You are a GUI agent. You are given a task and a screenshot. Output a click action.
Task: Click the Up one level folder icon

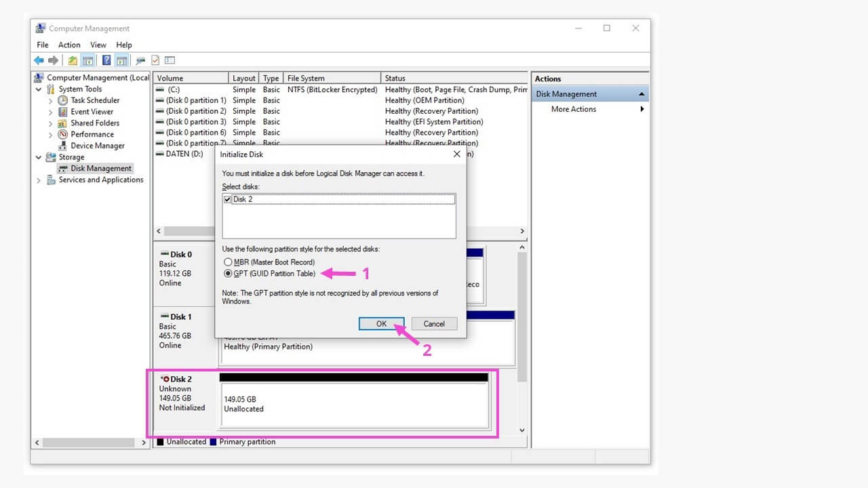pos(73,60)
